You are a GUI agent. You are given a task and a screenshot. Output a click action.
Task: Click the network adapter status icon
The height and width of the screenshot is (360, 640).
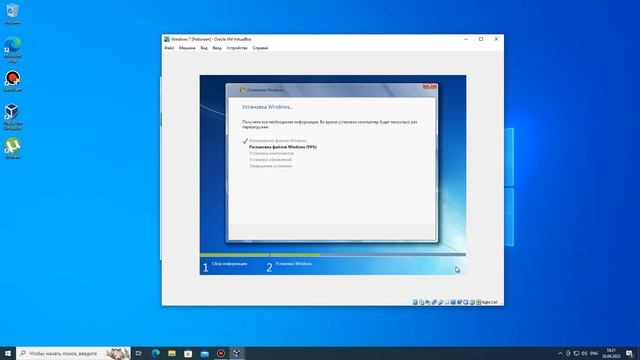(434, 302)
